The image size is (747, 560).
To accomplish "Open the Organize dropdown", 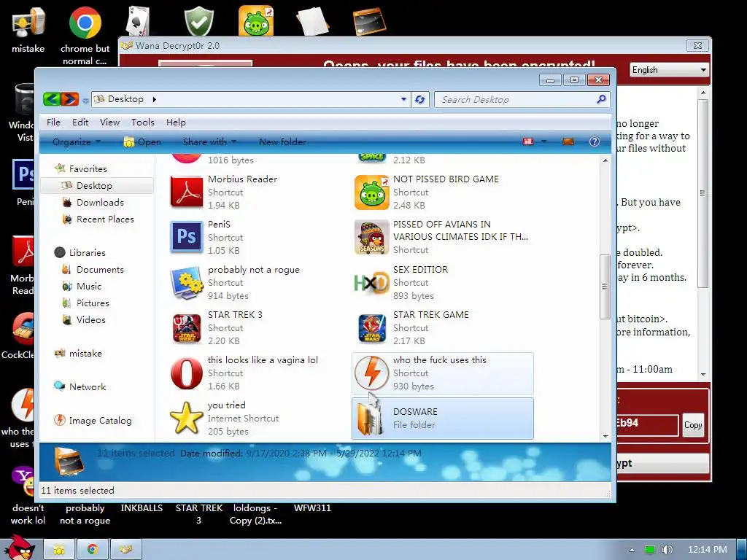I will pyautogui.click(x=76, y=141).
